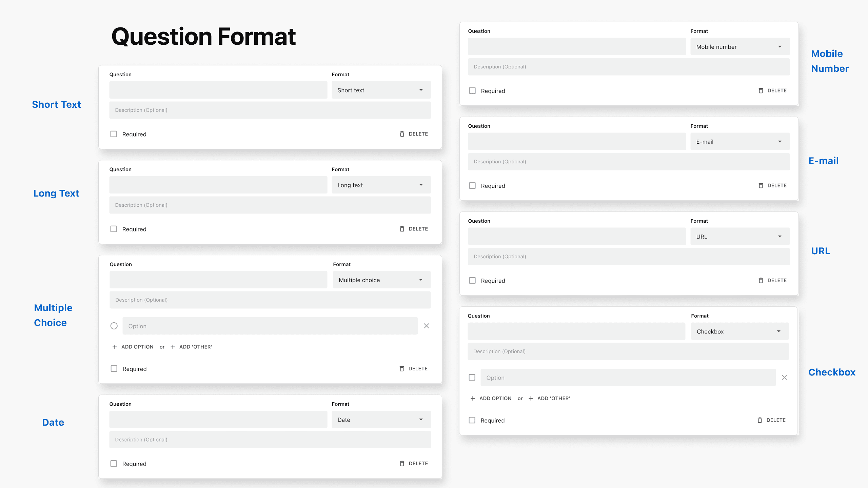Click plus icon for ADD 'OTHER' in Checkbox card
The height and width of the screenshot is (488, 868).
(531, 398)
